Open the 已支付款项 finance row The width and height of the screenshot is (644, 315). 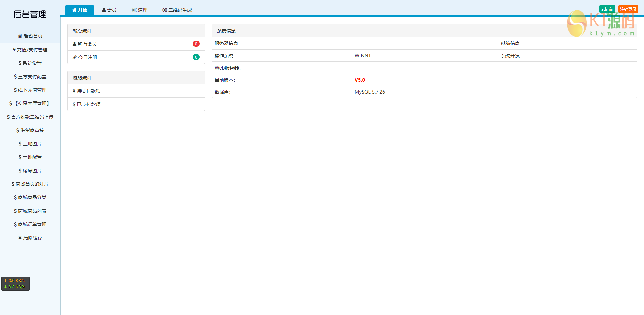point(136,104)
